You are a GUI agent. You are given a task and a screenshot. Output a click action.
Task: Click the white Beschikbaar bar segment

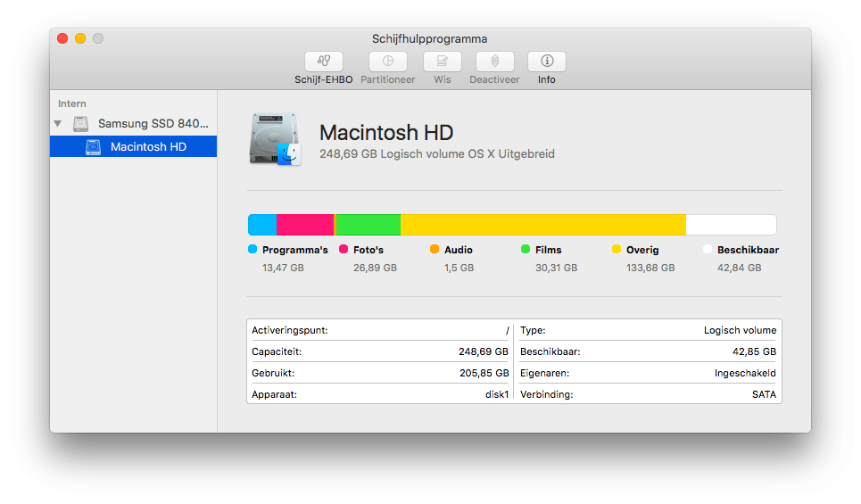[x=732, y=225]
